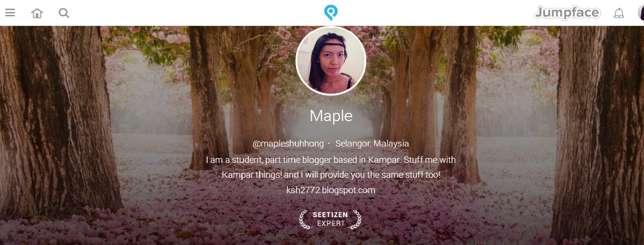
Task: Open notifications via the bell icon
Action: pos(618,13)
